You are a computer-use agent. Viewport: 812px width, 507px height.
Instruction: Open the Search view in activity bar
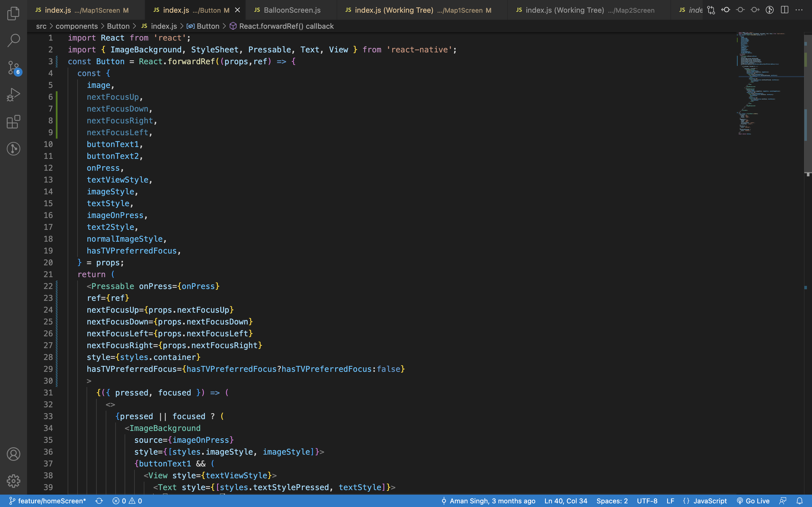14,40
